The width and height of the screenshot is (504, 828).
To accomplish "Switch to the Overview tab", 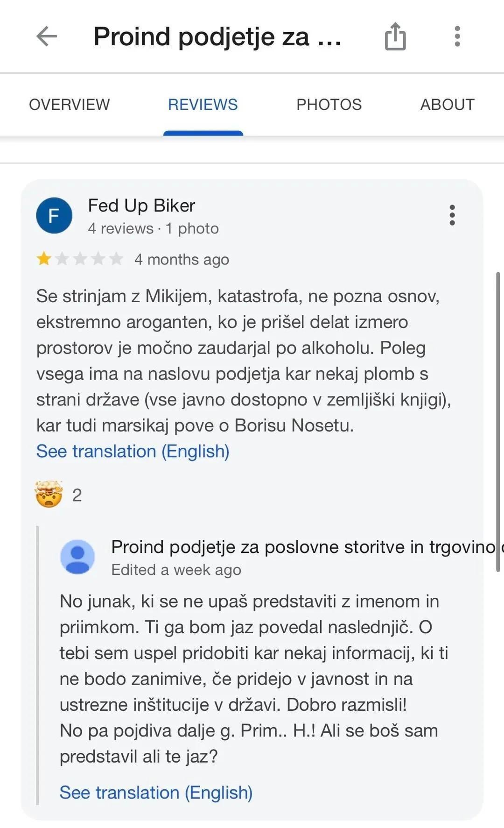I will coord(70,105).
